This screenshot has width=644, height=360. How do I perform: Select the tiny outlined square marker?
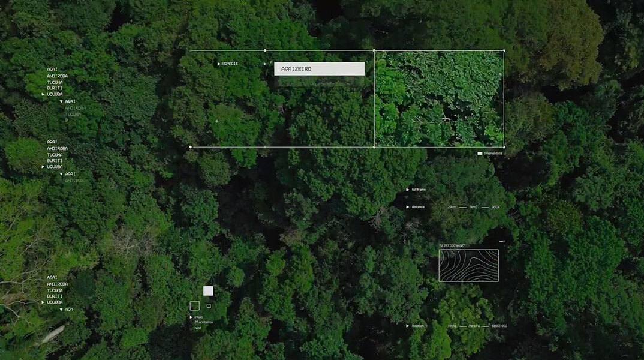click(209, 306)
